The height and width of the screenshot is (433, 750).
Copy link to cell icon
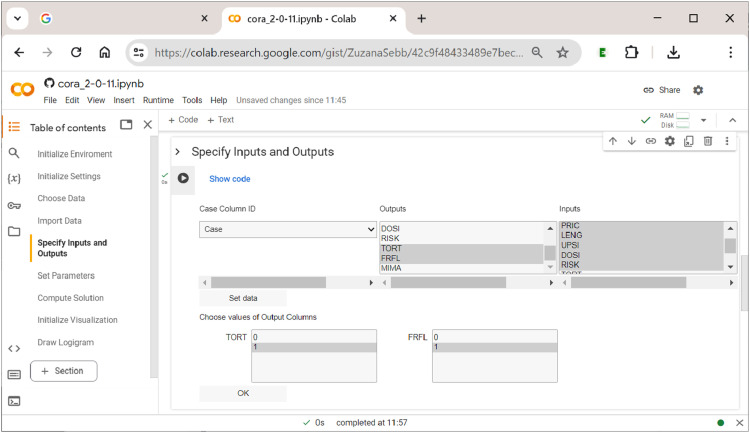pyautogui.click(x=651, y=141)
